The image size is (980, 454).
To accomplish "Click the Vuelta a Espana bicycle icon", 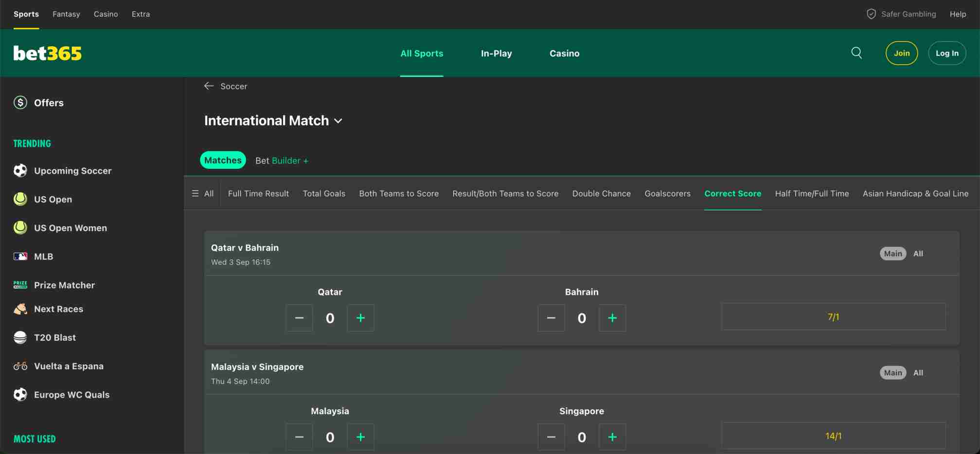I will click(x=20, y=366).
